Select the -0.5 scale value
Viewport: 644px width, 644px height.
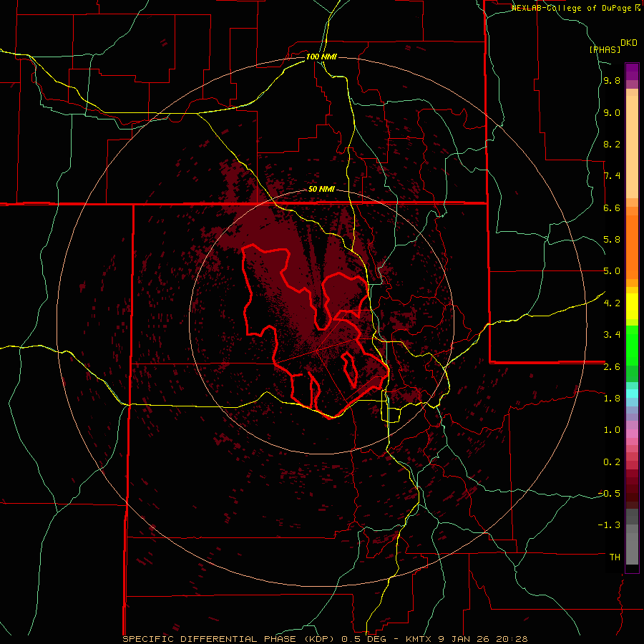tap(609, 494)
